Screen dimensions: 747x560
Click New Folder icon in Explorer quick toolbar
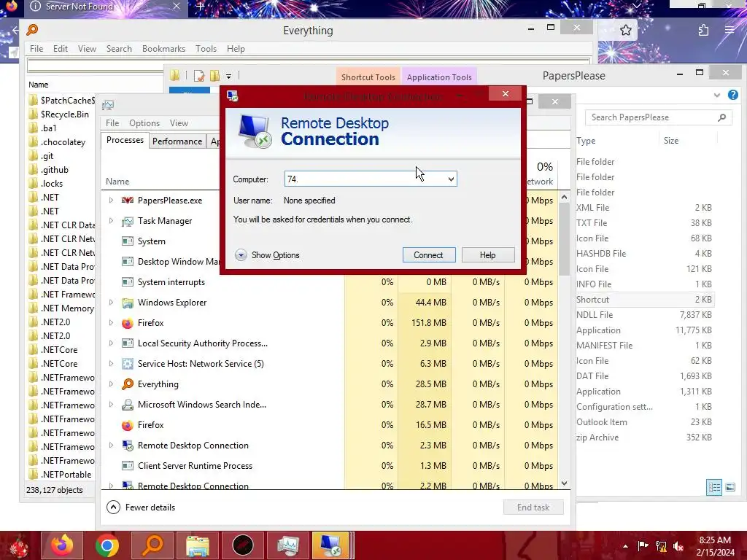(x=215, y=76)
